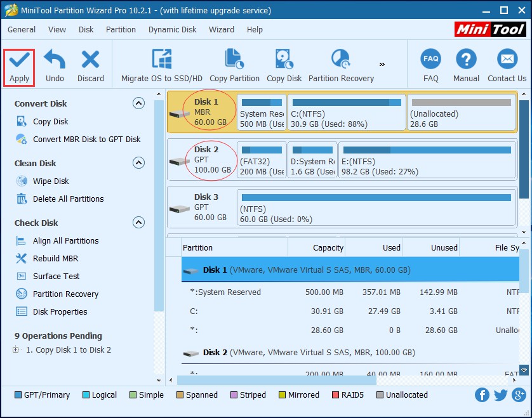Open the Disk menu

(x=86, y=30)
